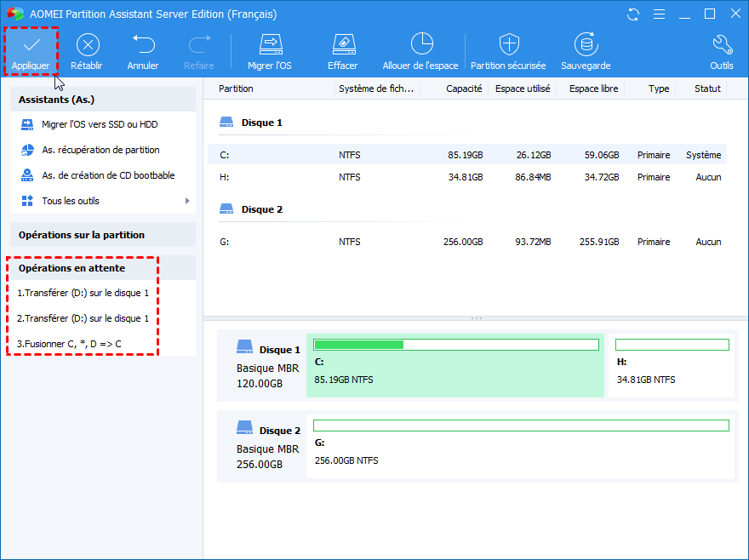Open the Migrer l'OS tool
Screen dimensions: 749x560
[x=270, y=45]
